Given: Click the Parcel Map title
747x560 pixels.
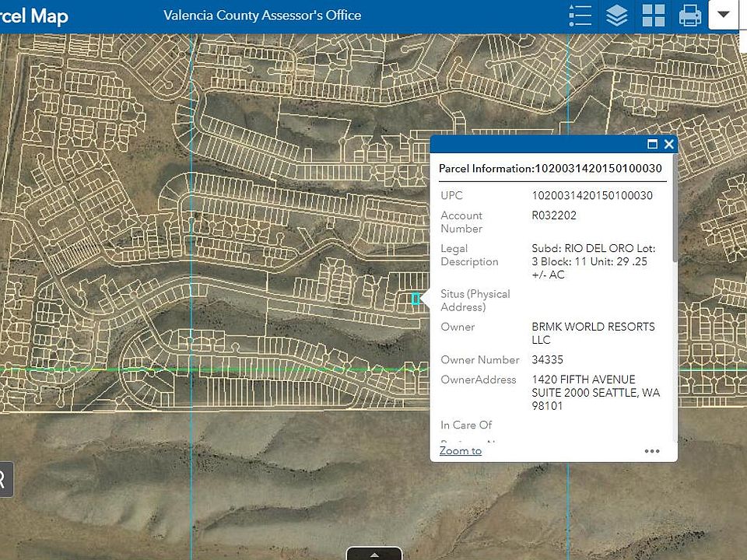Looking at the screenshot, I should pos(34,16).
